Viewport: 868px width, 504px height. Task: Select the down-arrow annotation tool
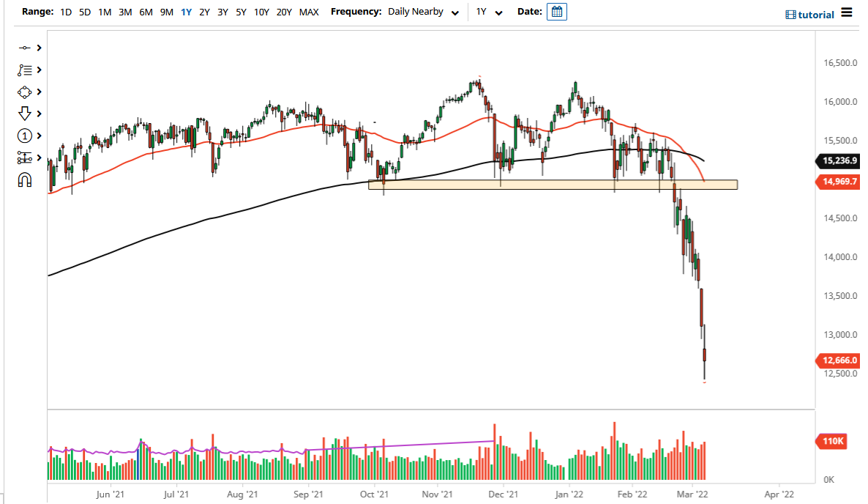point(24,114)
